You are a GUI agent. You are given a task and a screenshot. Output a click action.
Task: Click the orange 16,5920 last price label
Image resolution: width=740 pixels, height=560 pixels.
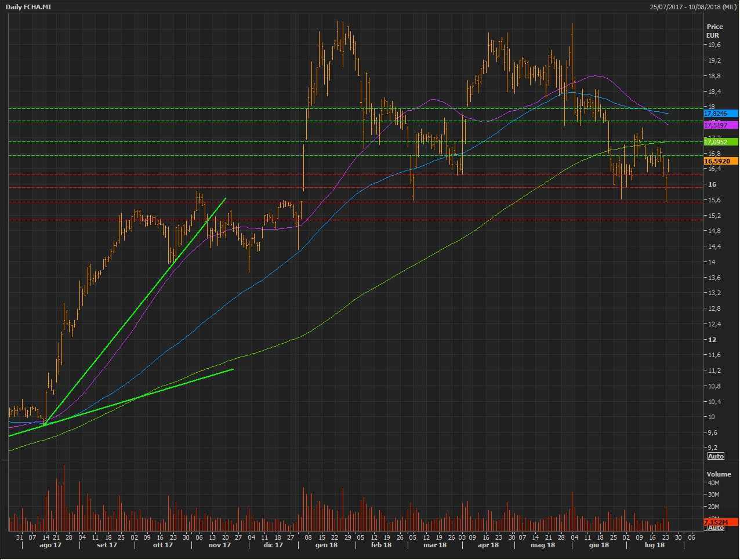point(720,161)
